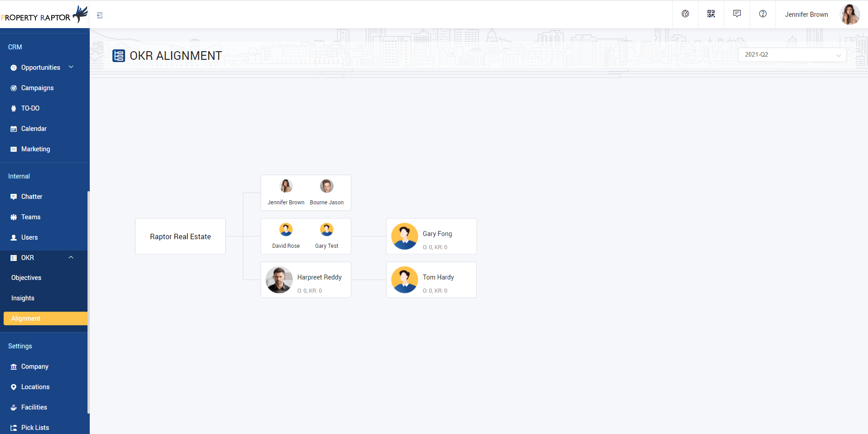
Task: Click the Marketing envelope icon
Action: pos(14,149)
